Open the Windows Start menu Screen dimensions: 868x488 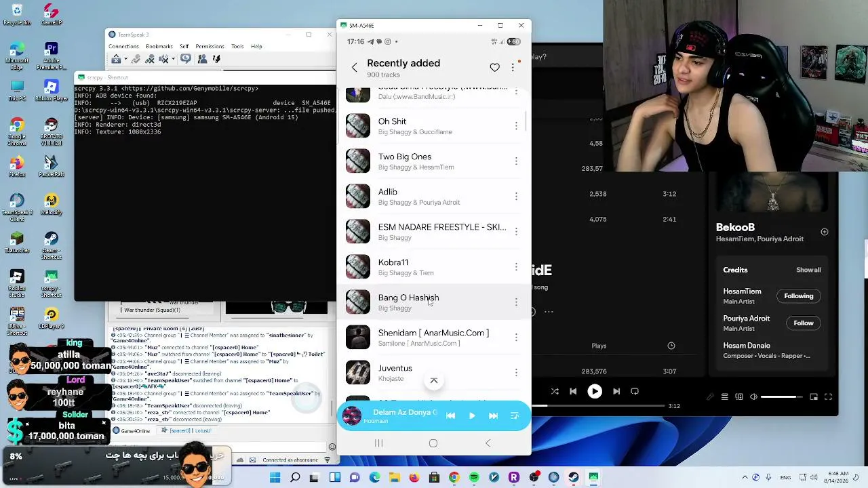[275, 477]
